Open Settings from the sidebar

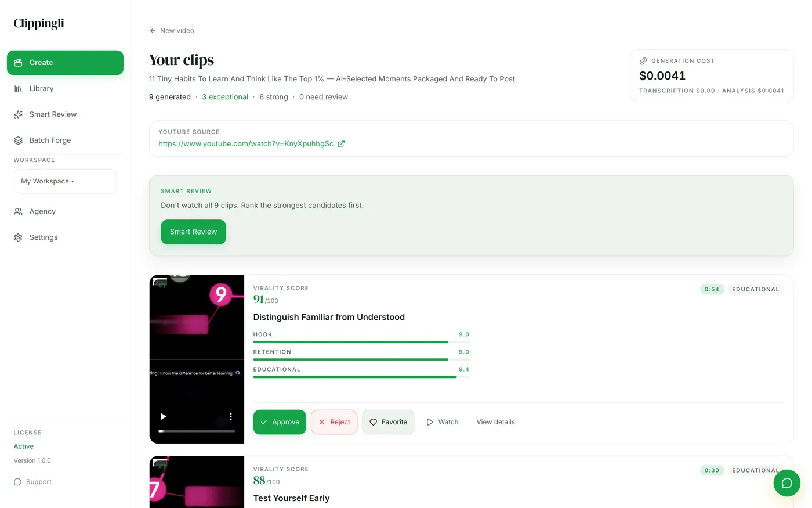[x=65, y=237]
